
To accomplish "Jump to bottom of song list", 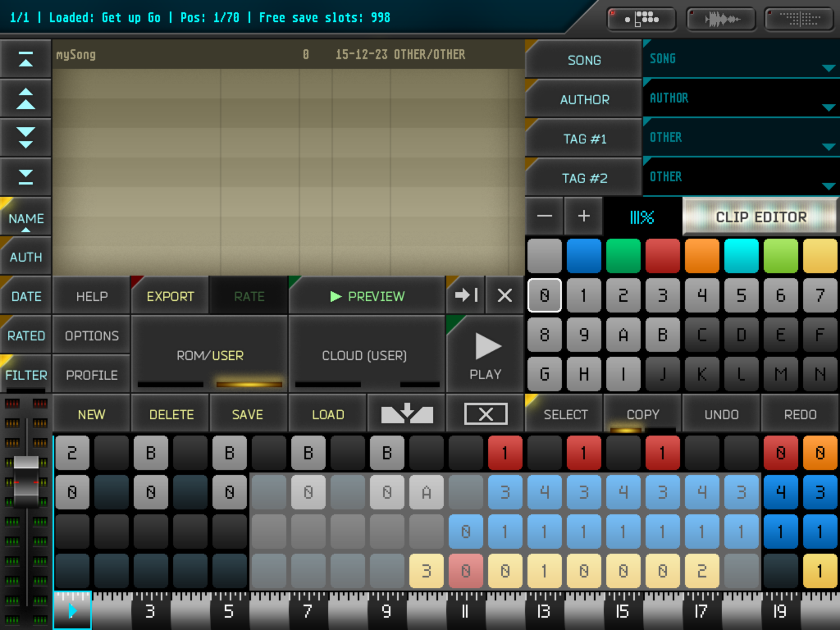I will pyautogui.click(x=25, y=177).
